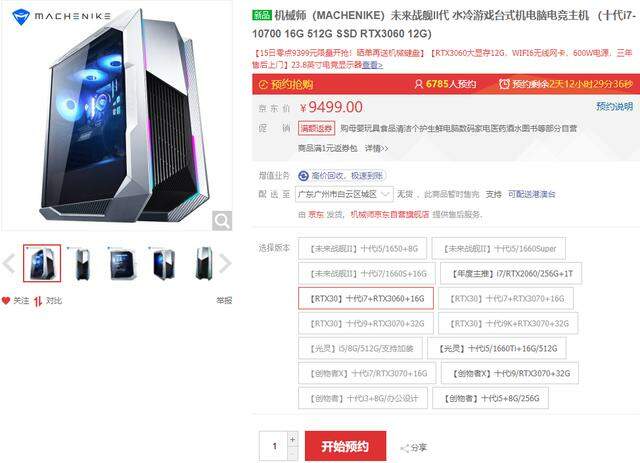Increase quantity with the plus stepper
640x463 pixels.
(293, 440)
